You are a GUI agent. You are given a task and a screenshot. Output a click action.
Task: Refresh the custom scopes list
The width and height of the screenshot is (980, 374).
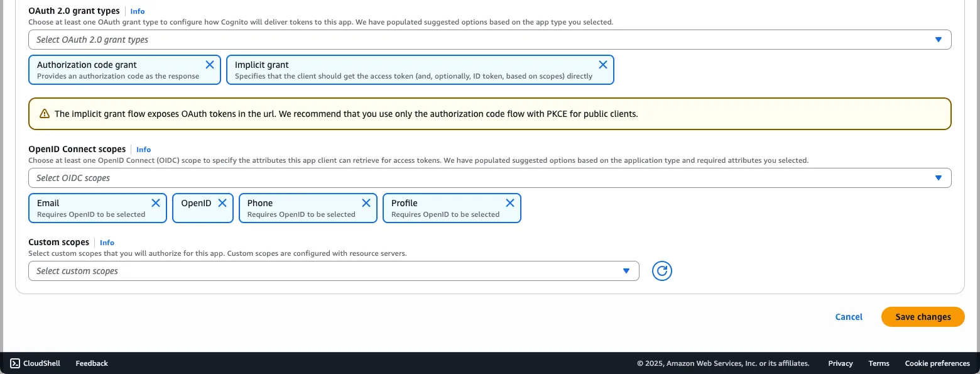[x=662, y=271]
